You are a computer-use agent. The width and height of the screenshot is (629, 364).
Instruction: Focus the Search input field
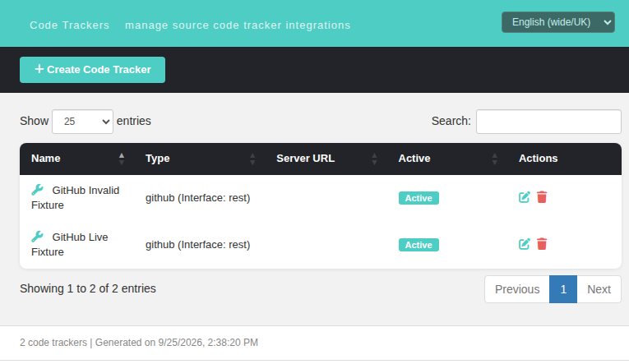pos(548,122)
